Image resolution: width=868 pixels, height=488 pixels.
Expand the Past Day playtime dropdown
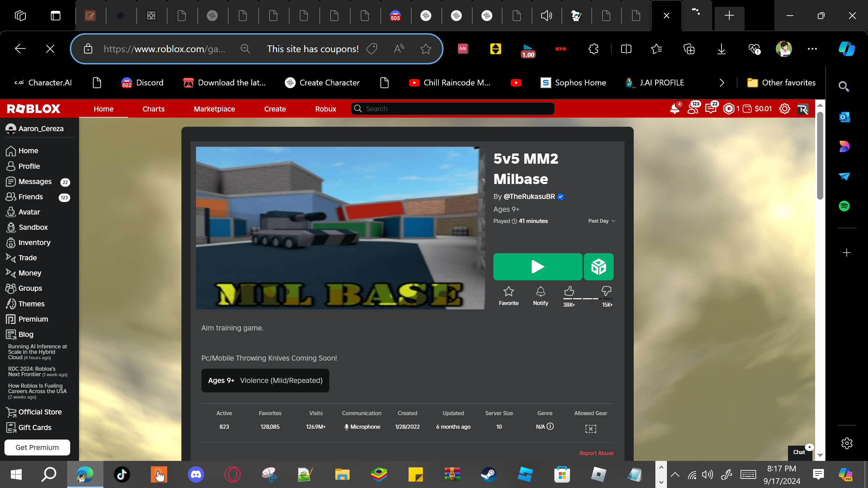[x=601, y=221]
